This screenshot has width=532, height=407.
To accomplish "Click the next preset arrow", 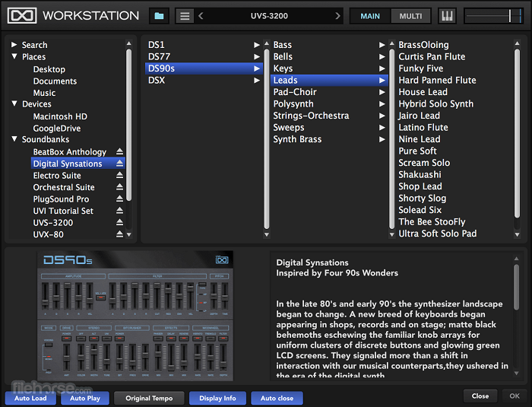I will tap(336, 15).
